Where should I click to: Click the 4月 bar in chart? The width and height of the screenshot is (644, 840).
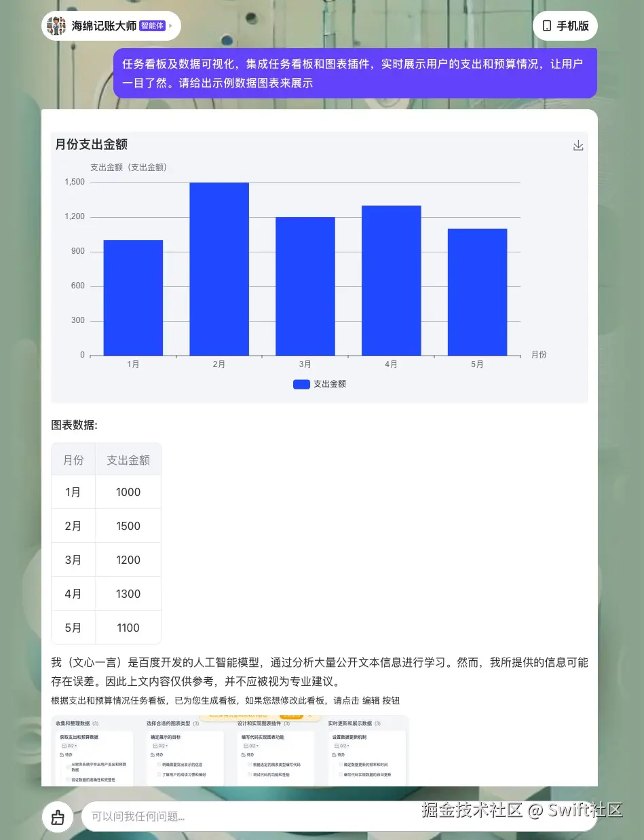pos(392,281)
